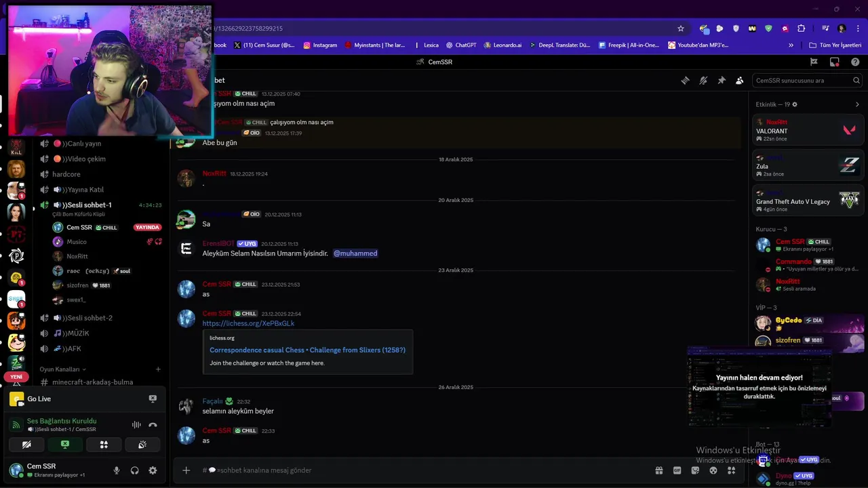This screenshot has width=868, height=488.
Task: Open Discord help question mark icon
Action: (855, 62)
